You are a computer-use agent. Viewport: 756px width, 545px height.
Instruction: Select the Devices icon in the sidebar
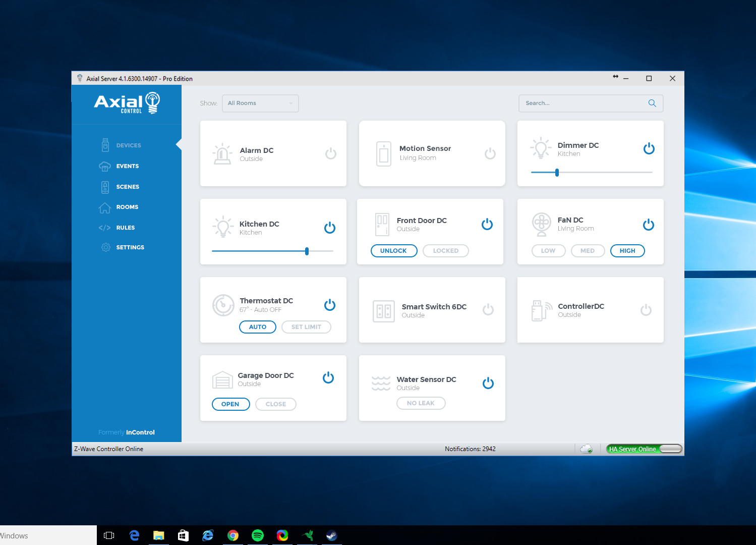click(x=105, y=145)
